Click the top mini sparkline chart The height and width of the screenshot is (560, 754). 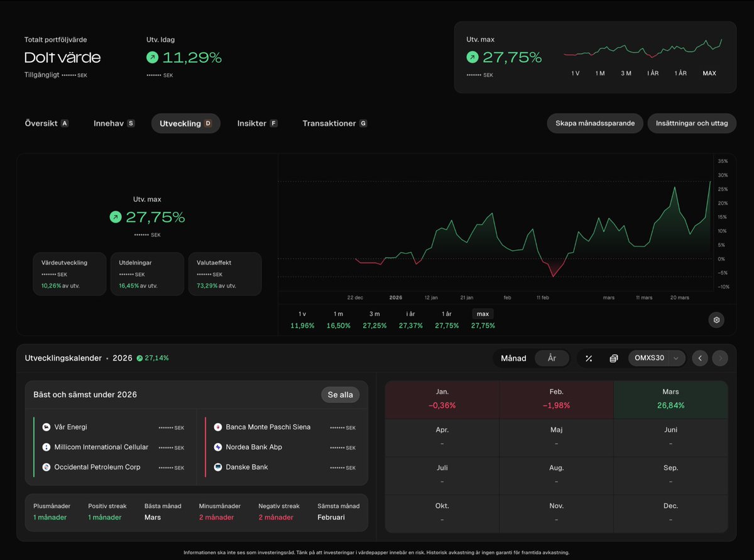642,48
